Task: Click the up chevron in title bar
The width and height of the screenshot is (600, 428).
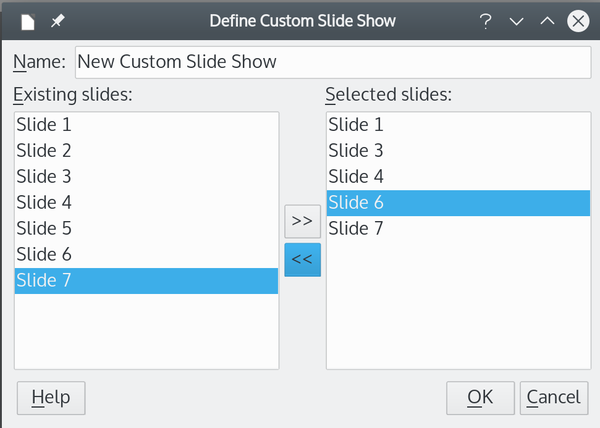Action: (x=547, y=21)
